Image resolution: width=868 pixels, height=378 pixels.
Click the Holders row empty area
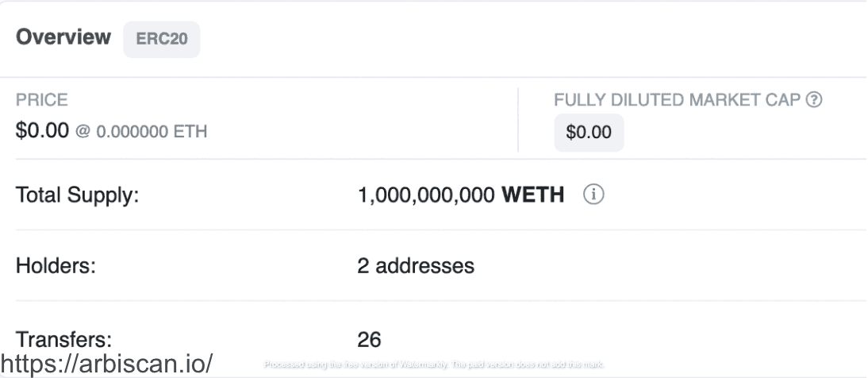click(674, 265)
